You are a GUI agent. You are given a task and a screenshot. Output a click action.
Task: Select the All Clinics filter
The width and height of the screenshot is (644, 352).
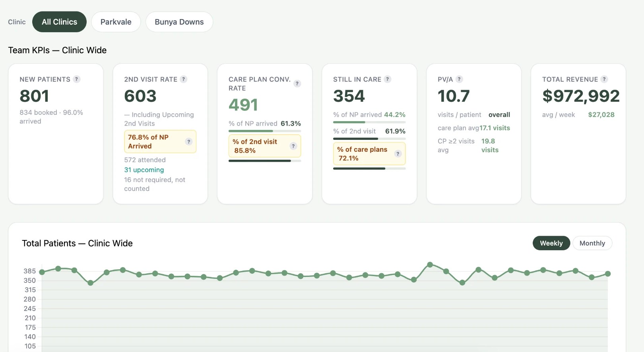[59, 22]
